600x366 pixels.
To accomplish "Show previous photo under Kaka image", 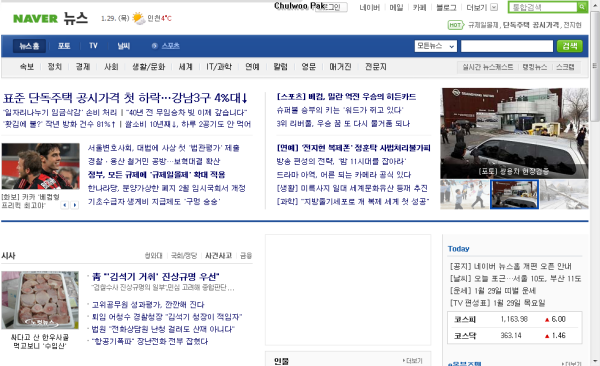I will (65, 205).
